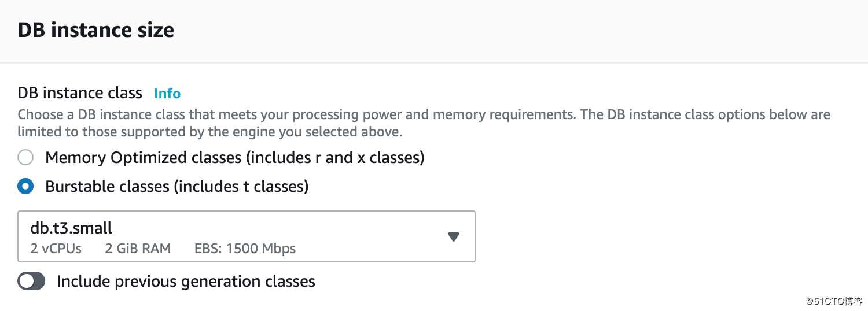Viewport: 868px width, 311px height.
Task: Open the Info link for DB instance class
Action: coord(167,94)
